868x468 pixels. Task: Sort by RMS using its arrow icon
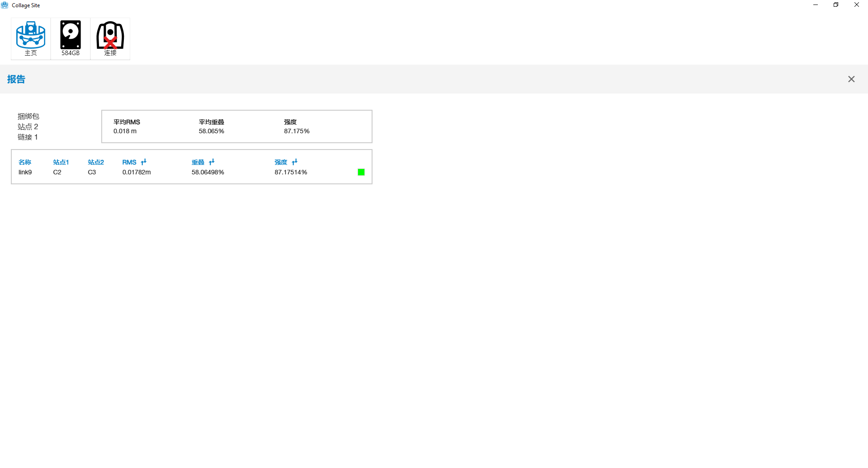[x=144, y=162]
